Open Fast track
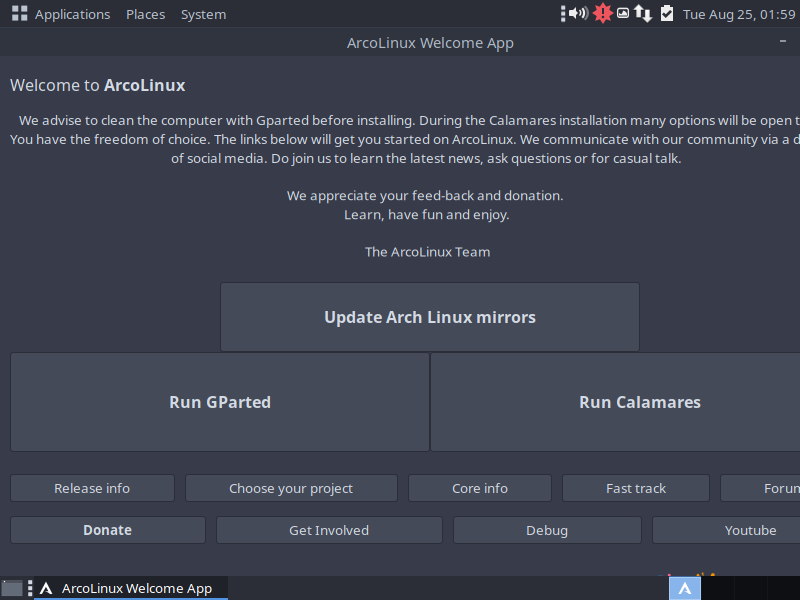Screen dimensions: 800x600 (x=636, y=488)
